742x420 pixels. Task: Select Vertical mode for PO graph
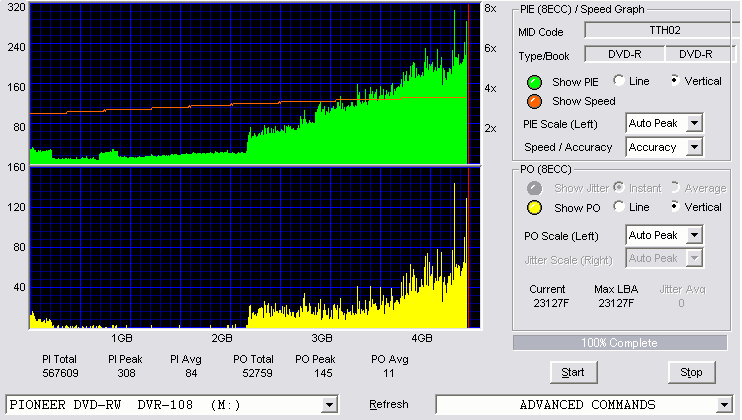675,207
